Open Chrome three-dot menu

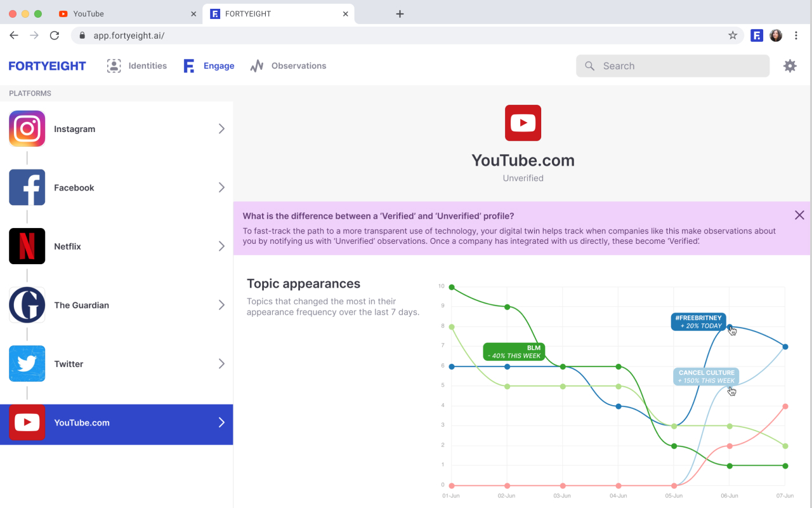797,36
